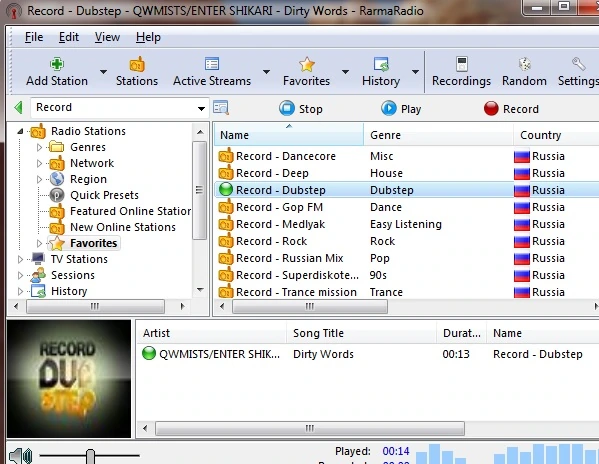
Task: Pick a Random station with dice icon
Action: point(524,64)
